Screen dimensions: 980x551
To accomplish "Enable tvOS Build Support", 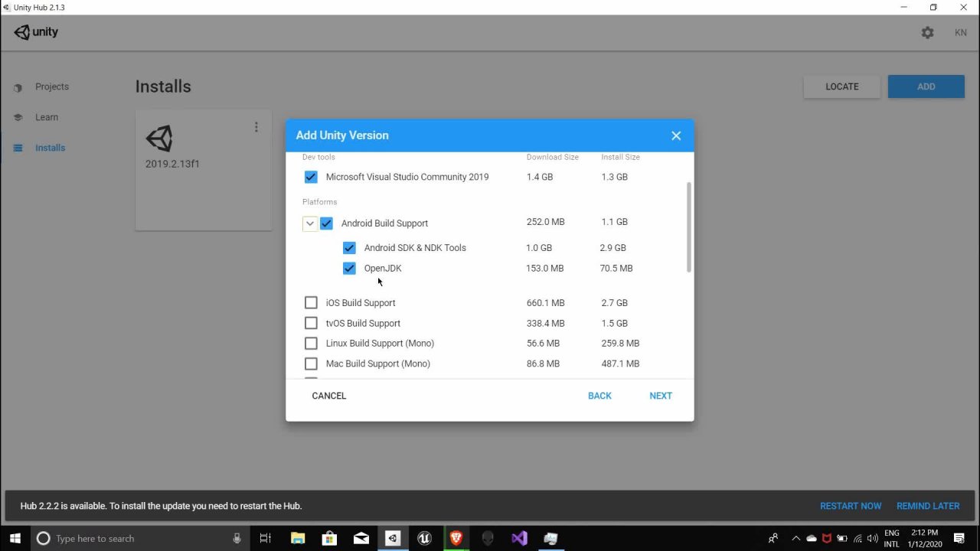I will pyautogui.click(x=311, y=323).
